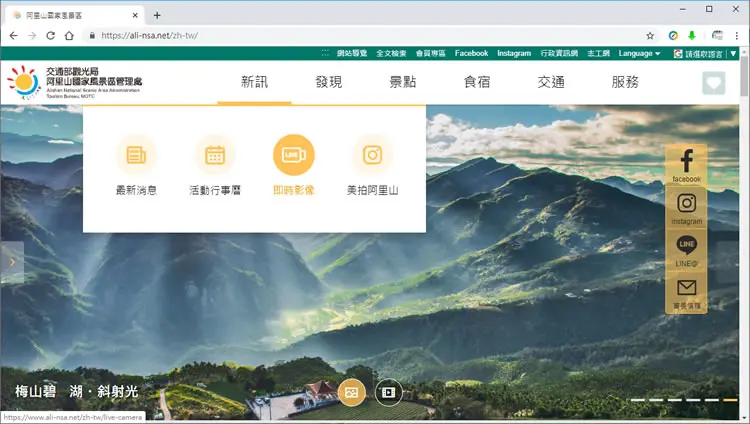Open the LINE@ sidebar icon
The height and width of the screenshot is (424, 750).
click(686, 250)
